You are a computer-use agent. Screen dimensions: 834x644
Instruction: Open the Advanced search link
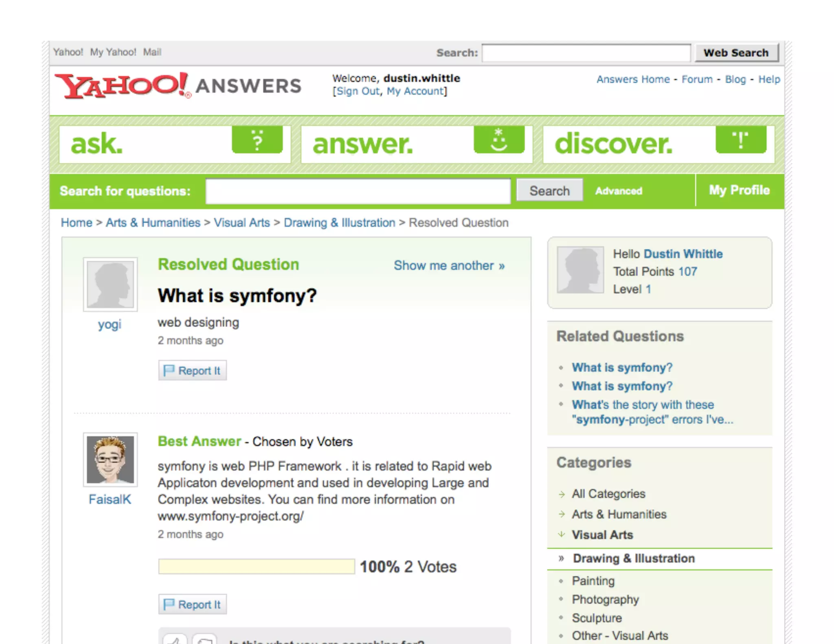coord(619,191)
